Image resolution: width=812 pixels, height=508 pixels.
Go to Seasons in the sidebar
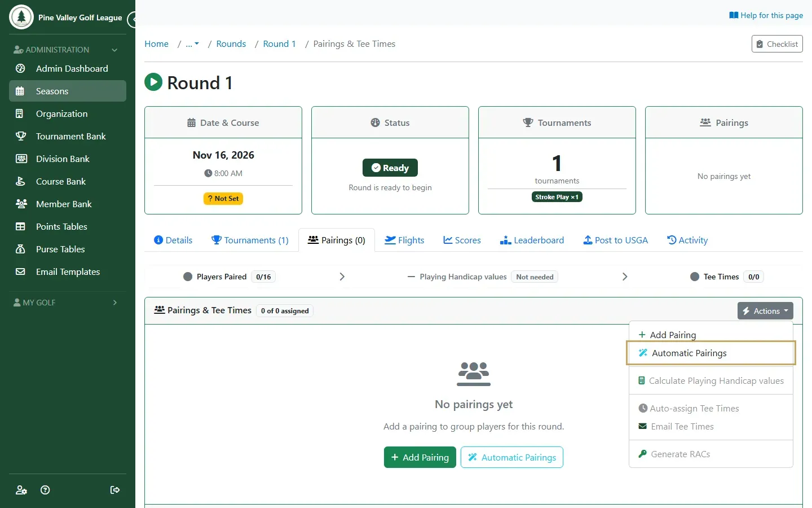pos(68,91)
